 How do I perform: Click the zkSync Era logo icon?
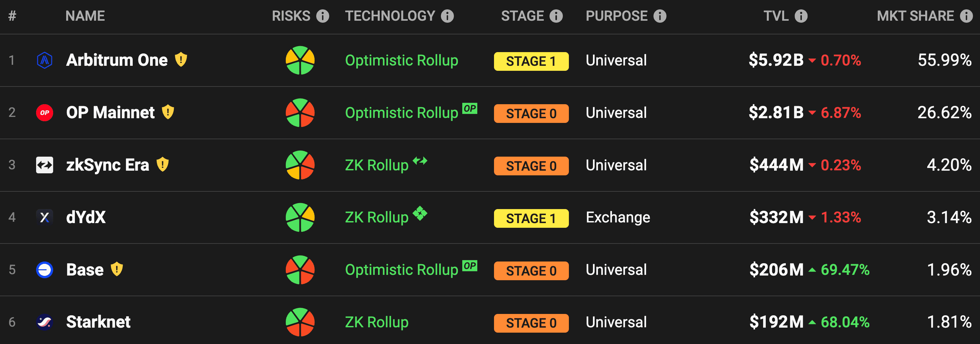tap(44, 165)
